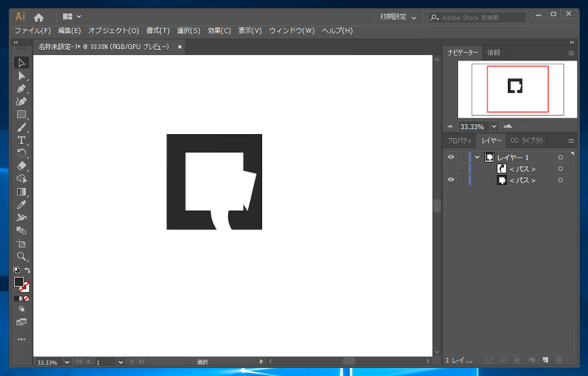This screenshot has width=588, height=376.
Task: Switch to the CC ライブラリ tab
Action: (x=527, y=141)
